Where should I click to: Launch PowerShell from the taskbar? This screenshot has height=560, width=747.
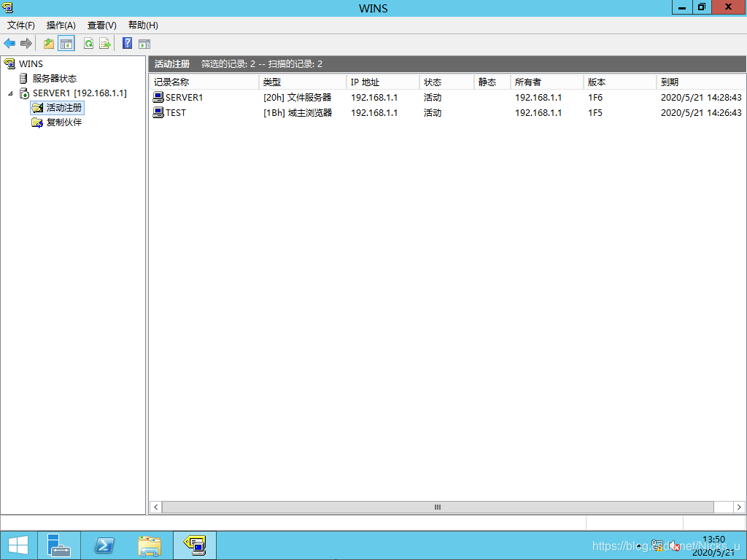[104, 545]
